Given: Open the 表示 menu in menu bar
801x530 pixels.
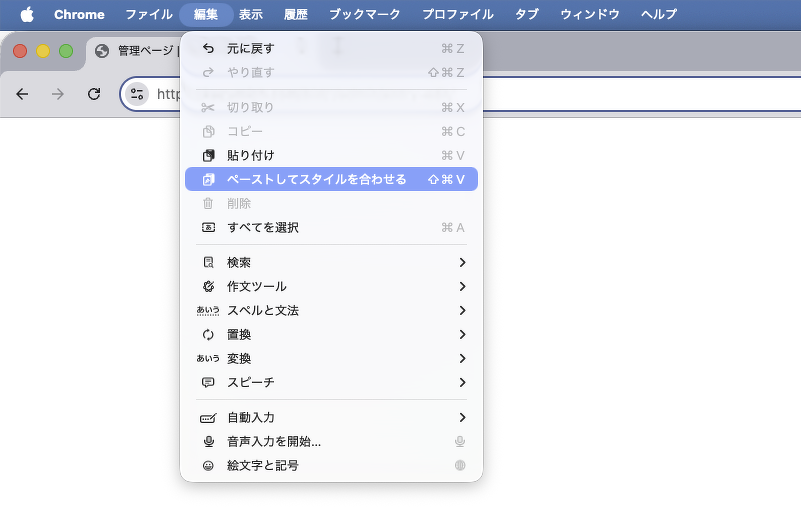Looking at the screenshot, I should point(251,14).
